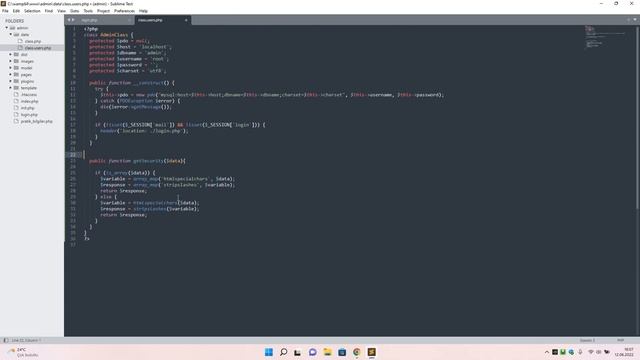Click the PHP syntax selector in status bar

click(620, 340)
